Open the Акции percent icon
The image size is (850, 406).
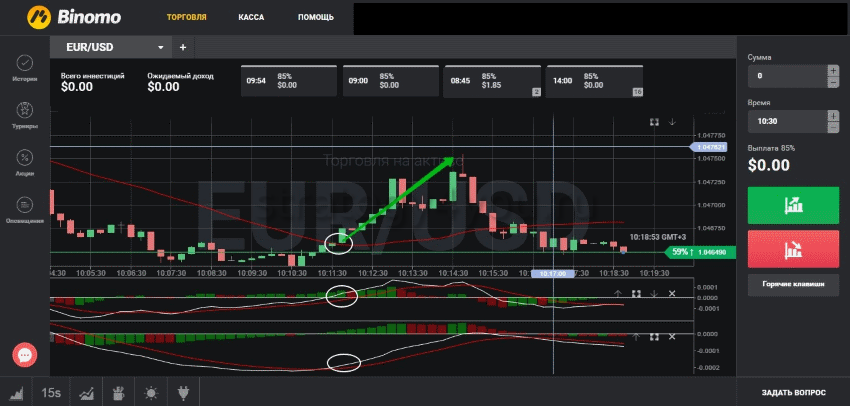(x=25, y=158)
